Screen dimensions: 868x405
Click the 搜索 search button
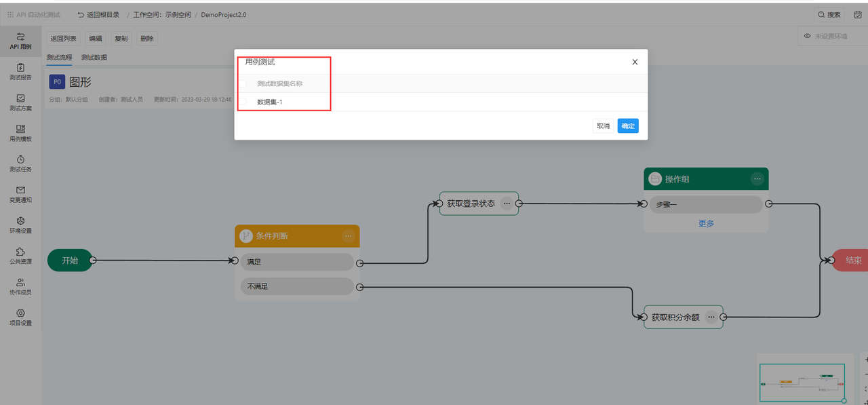coord(829,14)
